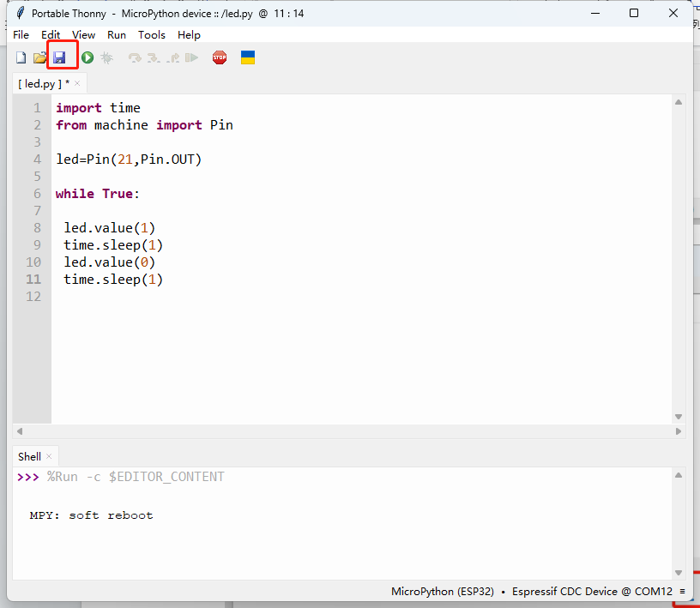Click Shell scrollbar down arrow
The width and height of the screenshot is (700, 608).
pos(679,573)
